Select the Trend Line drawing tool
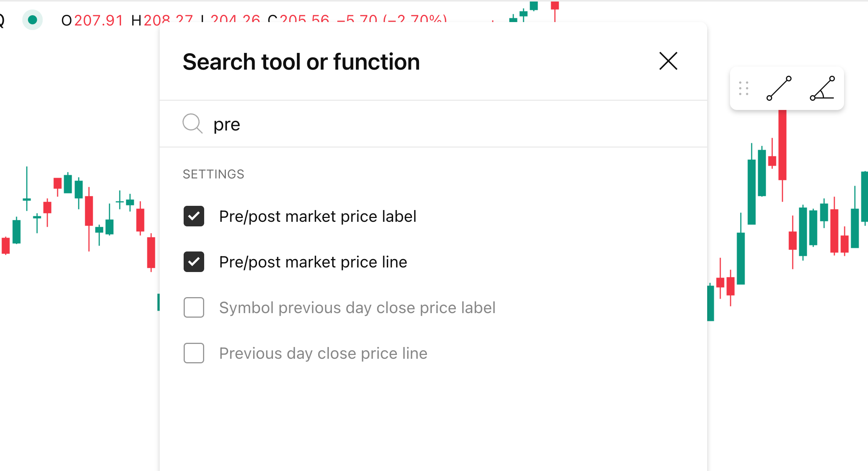868x471 pixels. [x=779, y=88]
